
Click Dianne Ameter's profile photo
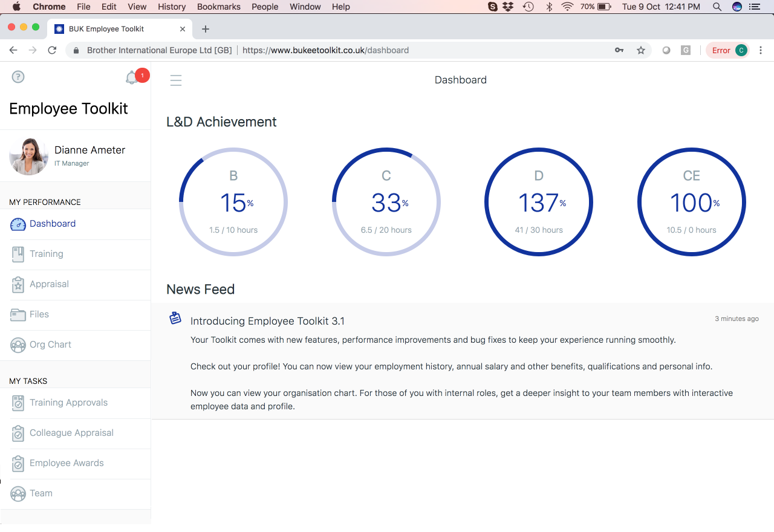click(28, 156)
